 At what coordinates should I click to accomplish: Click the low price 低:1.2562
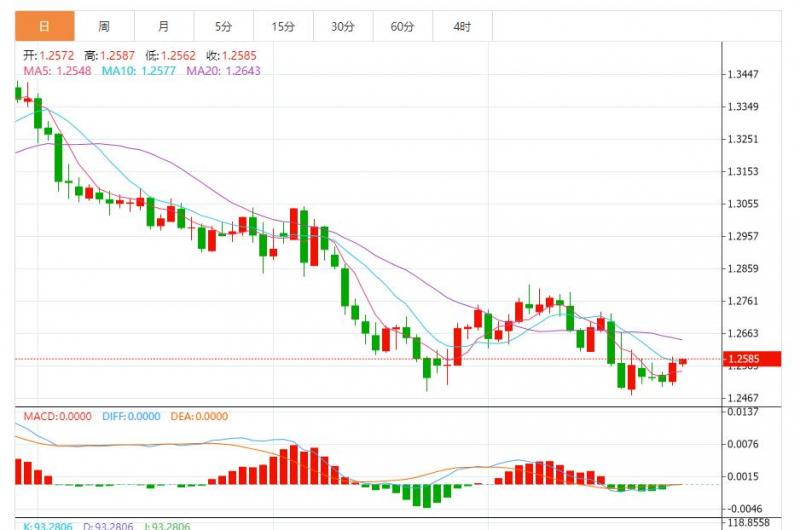(x=170, y=56)
